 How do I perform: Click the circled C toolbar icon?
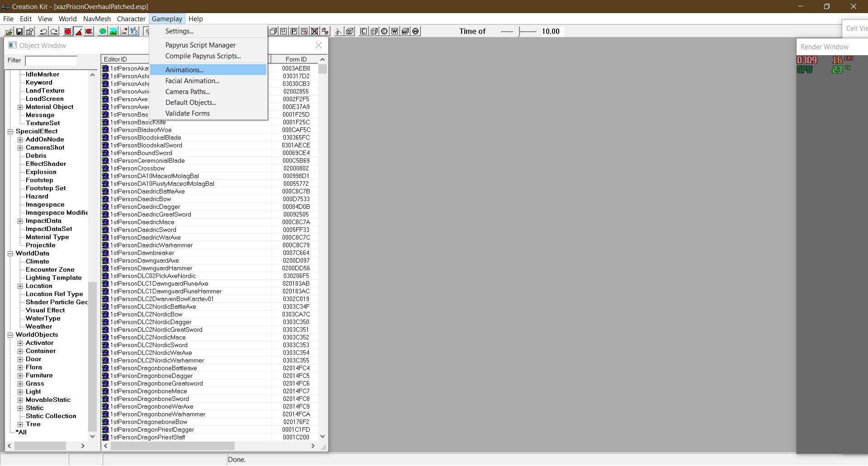click(384, 31)
